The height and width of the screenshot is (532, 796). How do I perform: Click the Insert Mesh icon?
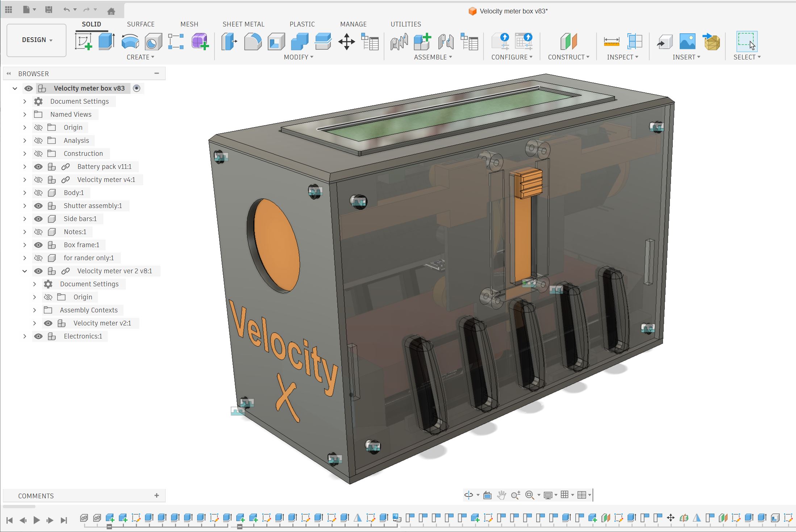(x=711, y=42)
